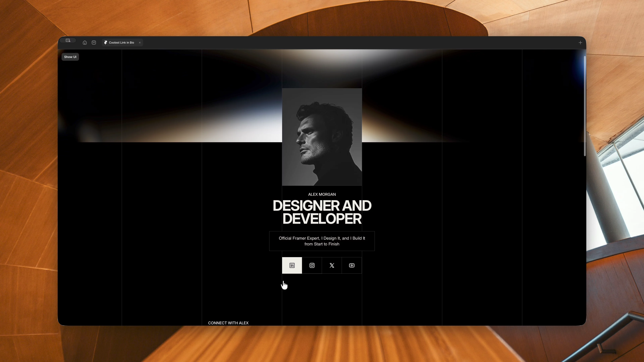Screen dimensions: 644x362
Task: Open Alex's Instagram icon link
Action: [312, 265]
